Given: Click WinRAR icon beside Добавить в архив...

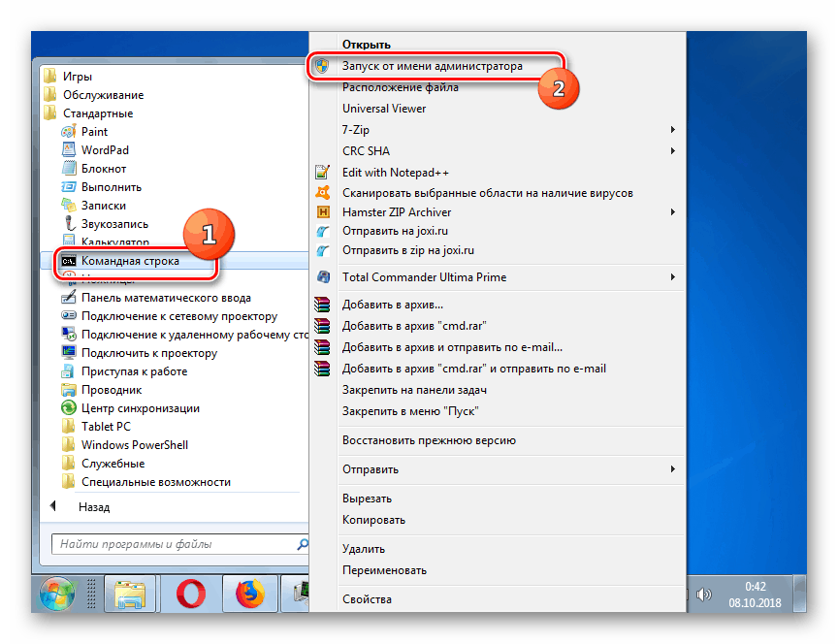Looking at the screenshot, I should point(322,305).
